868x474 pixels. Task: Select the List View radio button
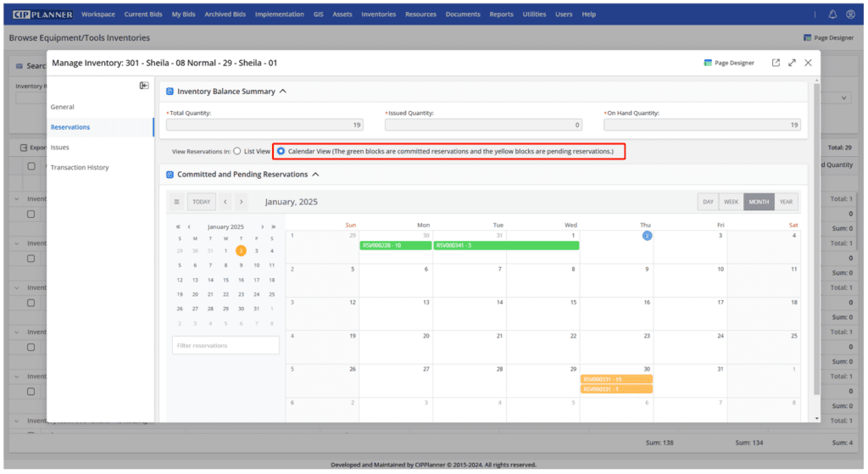(x=237, y=151)
